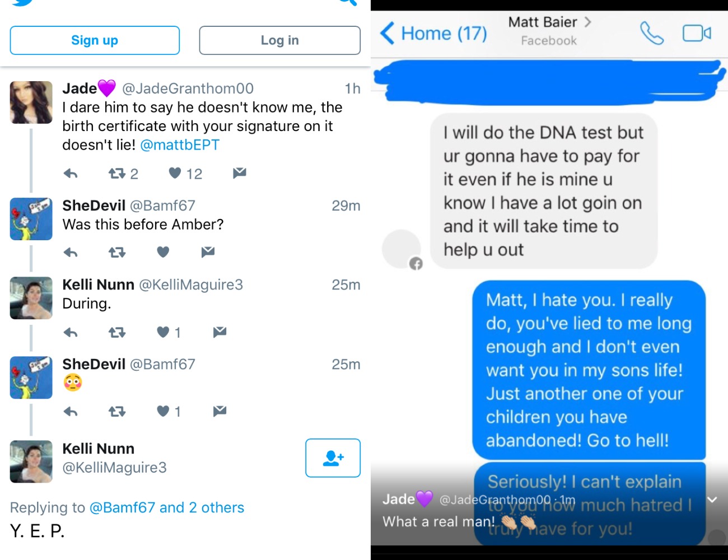This screenshot has height=560, width=728.
Task: Open the '@Bamf67 and 2 others' link
Action: 167,507
